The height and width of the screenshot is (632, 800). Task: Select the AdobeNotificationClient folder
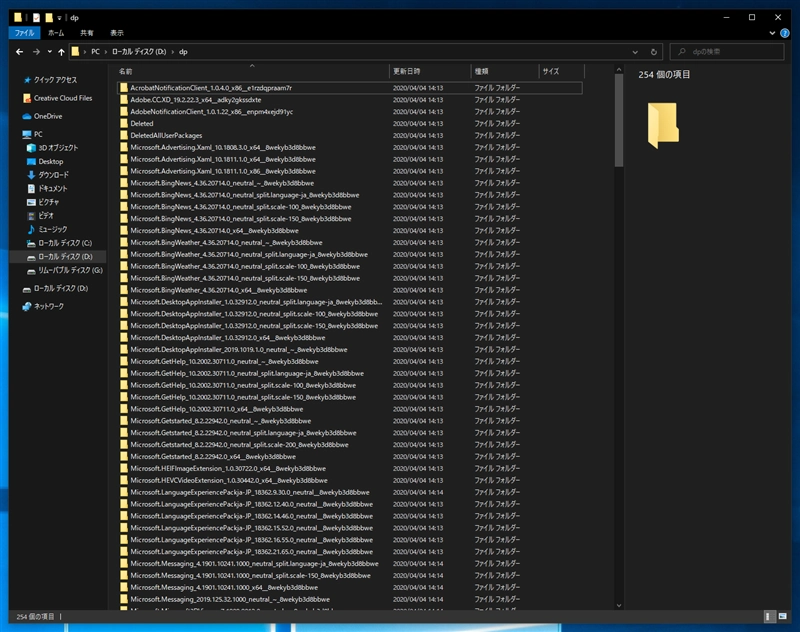click(x=350, y=112)
